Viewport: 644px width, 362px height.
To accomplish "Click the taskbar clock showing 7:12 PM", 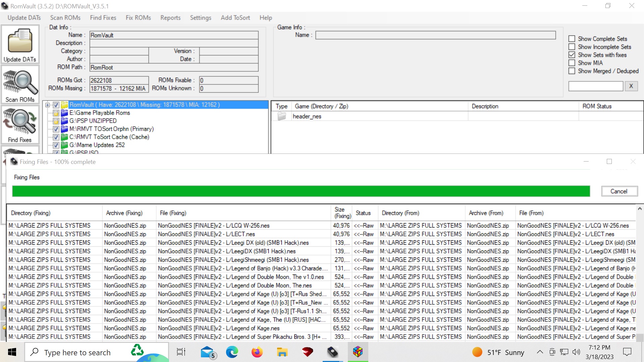I will tap(599, 352).
